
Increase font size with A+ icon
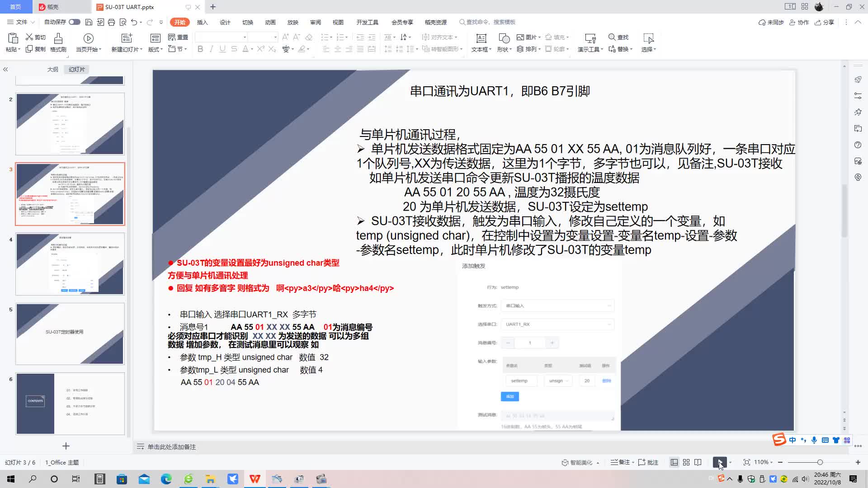[x=285, y=37]
